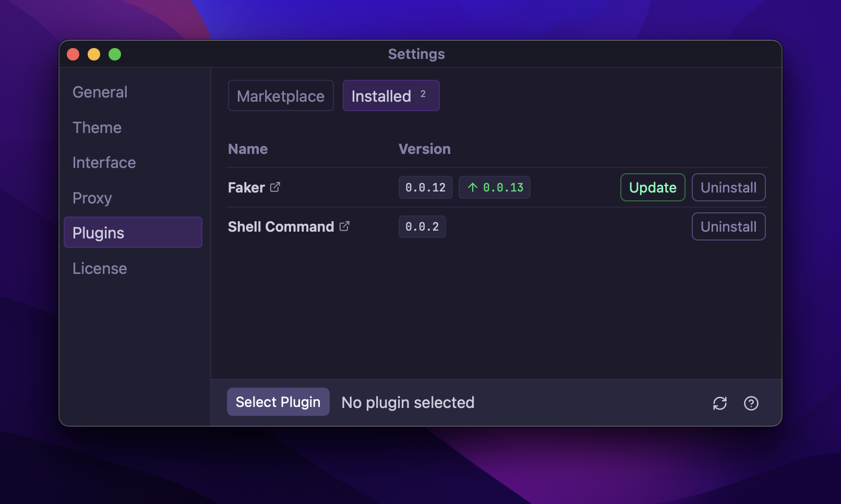This screenshot has width=841, height=504.
Task: Click Faker's current version 0.0.12 badge
Action: pyautogui.click(x=425, y=187)
